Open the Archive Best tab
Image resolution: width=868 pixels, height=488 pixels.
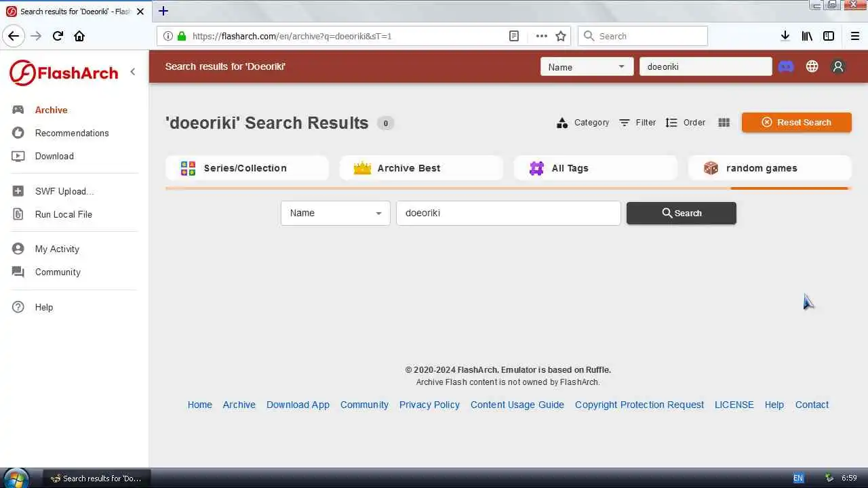(x=421, y=168)
